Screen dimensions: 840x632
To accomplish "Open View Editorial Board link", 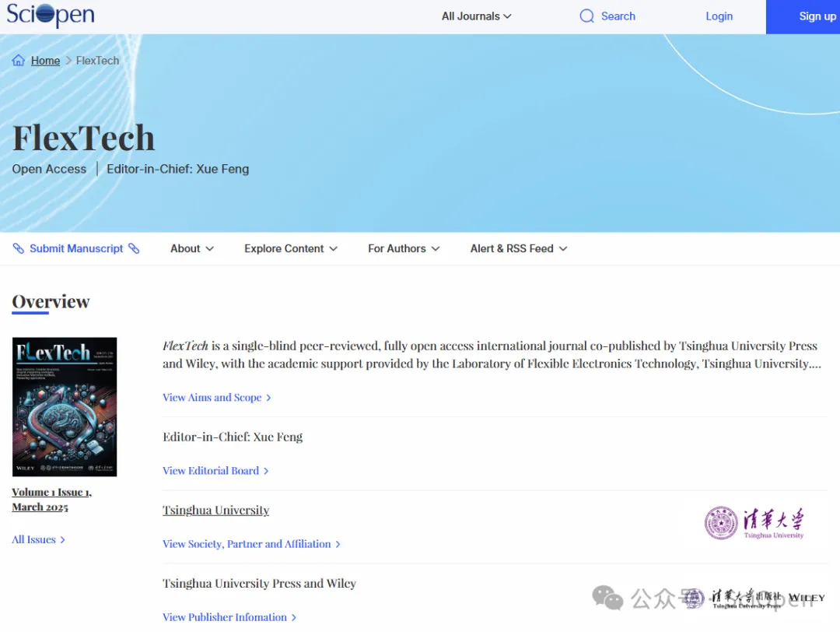I will (x=215, y=471).
